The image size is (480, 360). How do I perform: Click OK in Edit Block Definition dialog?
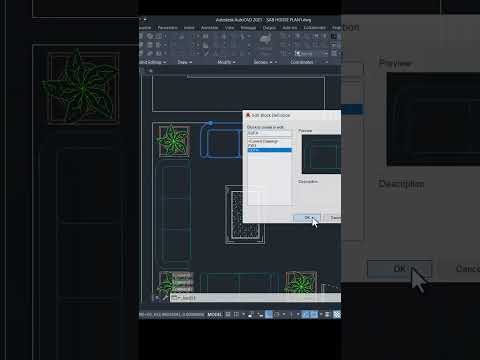click(x=307, y=218)
